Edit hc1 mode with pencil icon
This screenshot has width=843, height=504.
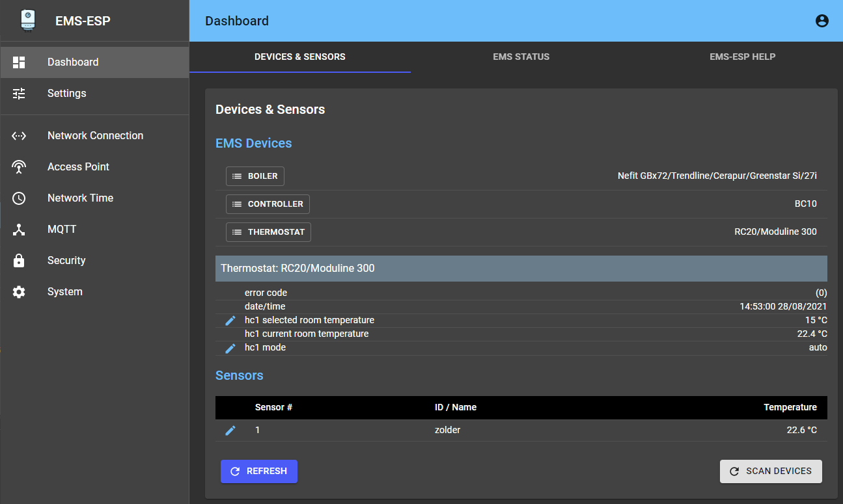coord(230,348)
